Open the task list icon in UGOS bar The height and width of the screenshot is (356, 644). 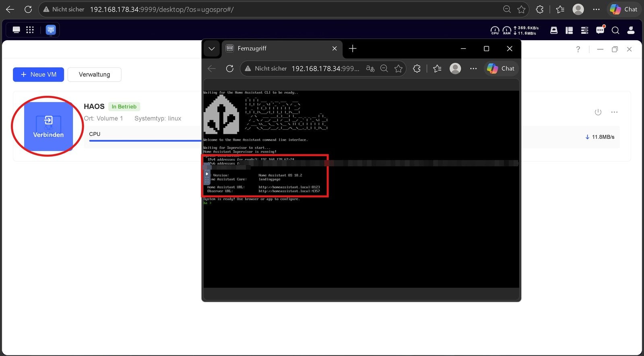tap(584, 30)
